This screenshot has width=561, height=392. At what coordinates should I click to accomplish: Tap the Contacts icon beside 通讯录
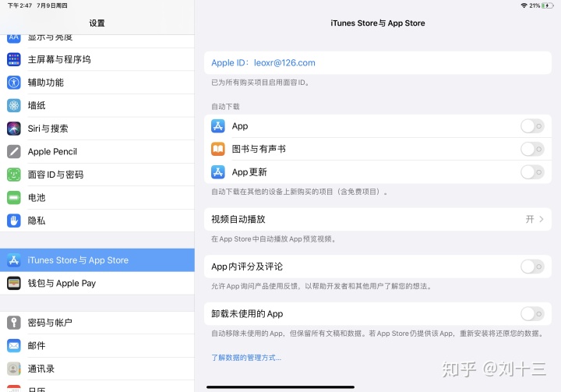pyautogui.click(x=14, y=369)
